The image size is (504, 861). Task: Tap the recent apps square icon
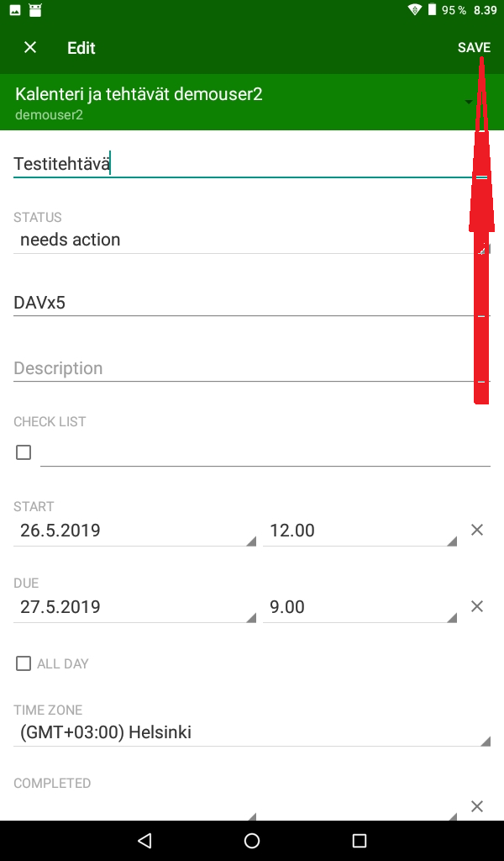[360, 841]
